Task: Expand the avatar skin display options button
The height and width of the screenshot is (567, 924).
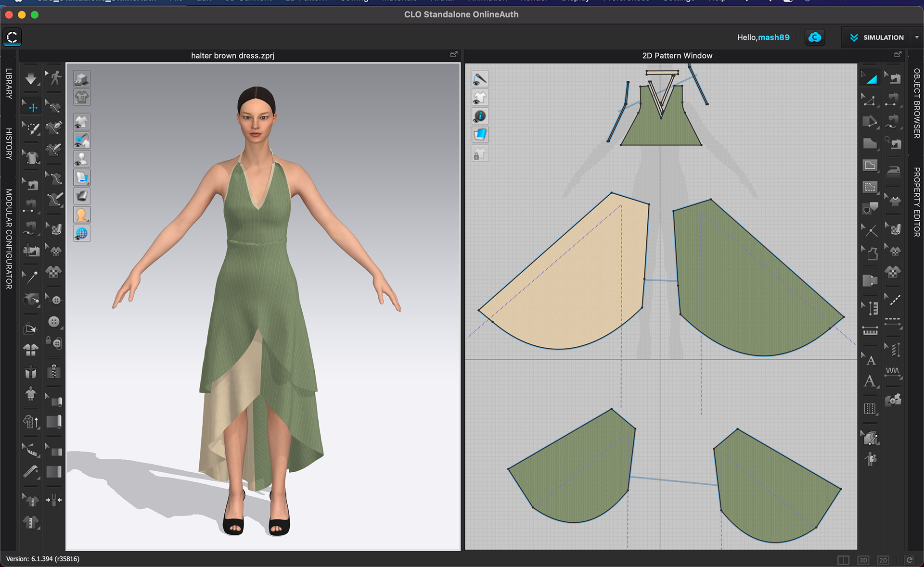Action: click(x=81, y=214)
